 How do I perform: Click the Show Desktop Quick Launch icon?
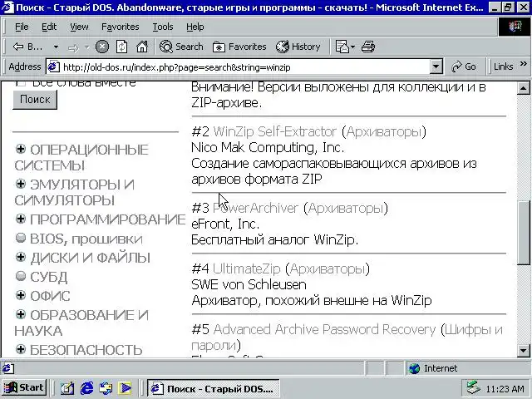67,388
